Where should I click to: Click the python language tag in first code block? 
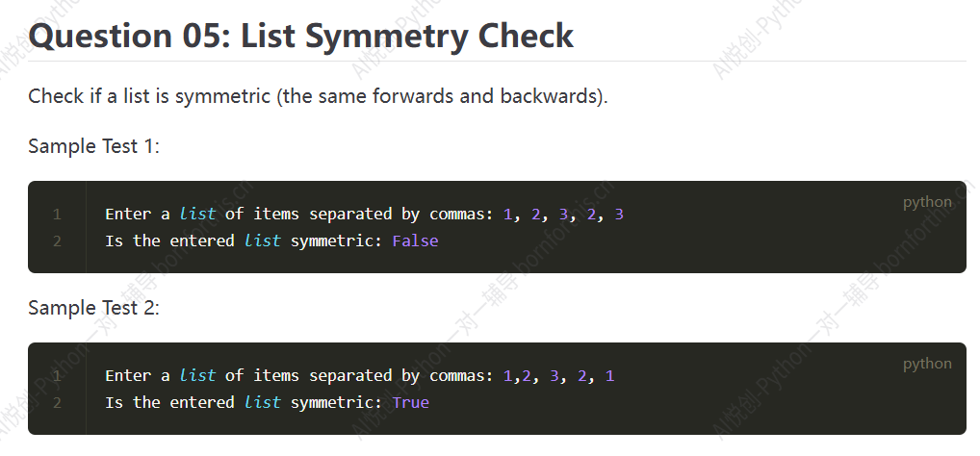coord(927,202)
